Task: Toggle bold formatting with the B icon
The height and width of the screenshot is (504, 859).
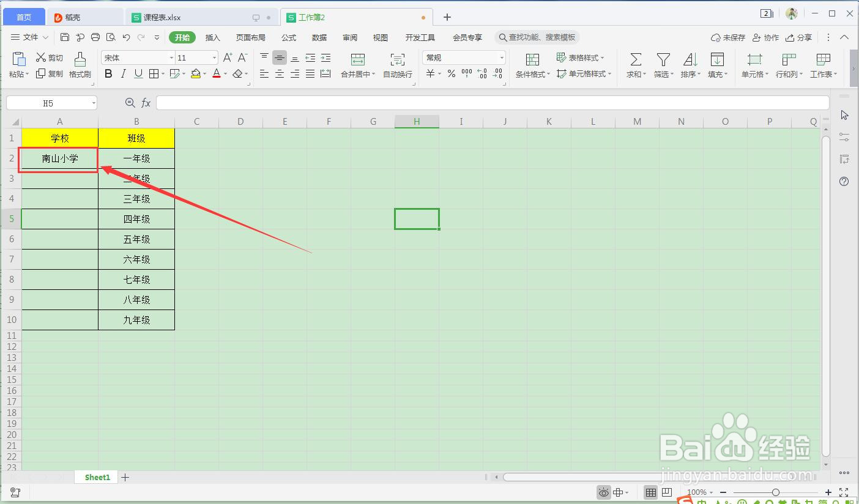Action: click(x=108, y=73)
